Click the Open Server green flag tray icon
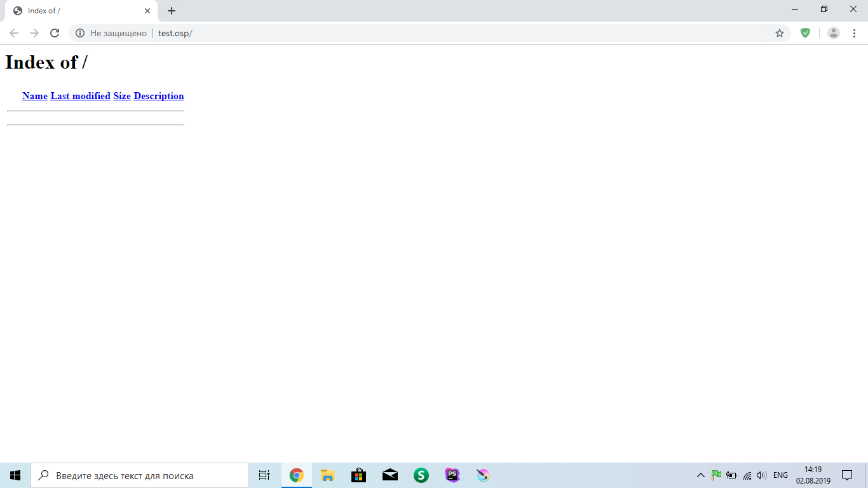This screenshot has width=868, height=488. [716, 475]
